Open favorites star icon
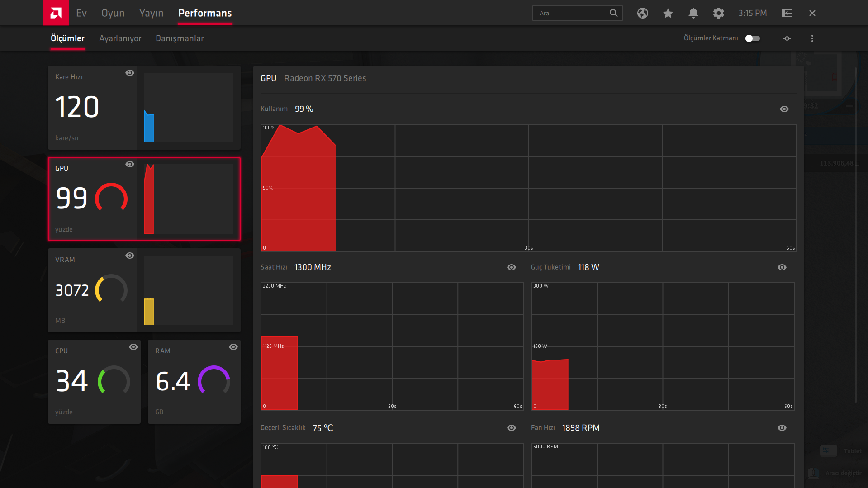The width and height of the screenshot is (868, 488). click(668, 13)
